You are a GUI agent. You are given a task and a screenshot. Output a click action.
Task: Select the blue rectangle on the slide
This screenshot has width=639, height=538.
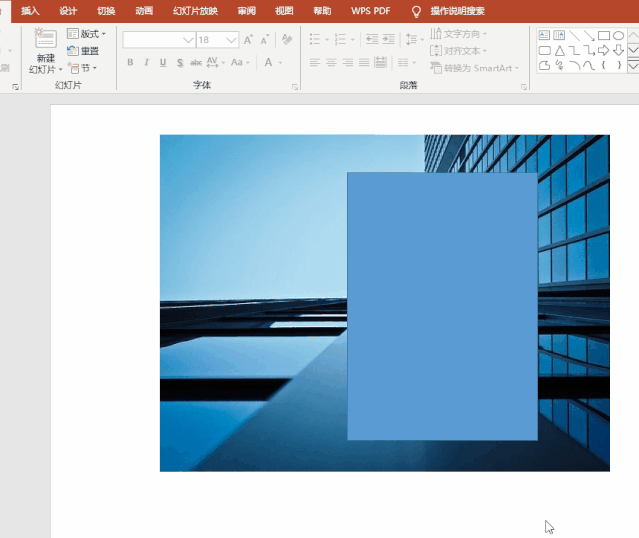pos(442,305)
